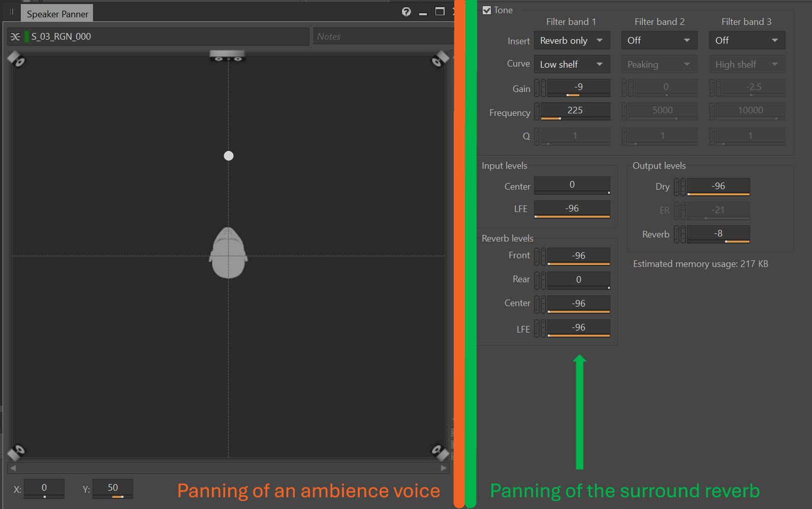Expand Filter band 2 Insert dropdown
The width and height of the screenshot is (812, 509).
tap(659, 41)
